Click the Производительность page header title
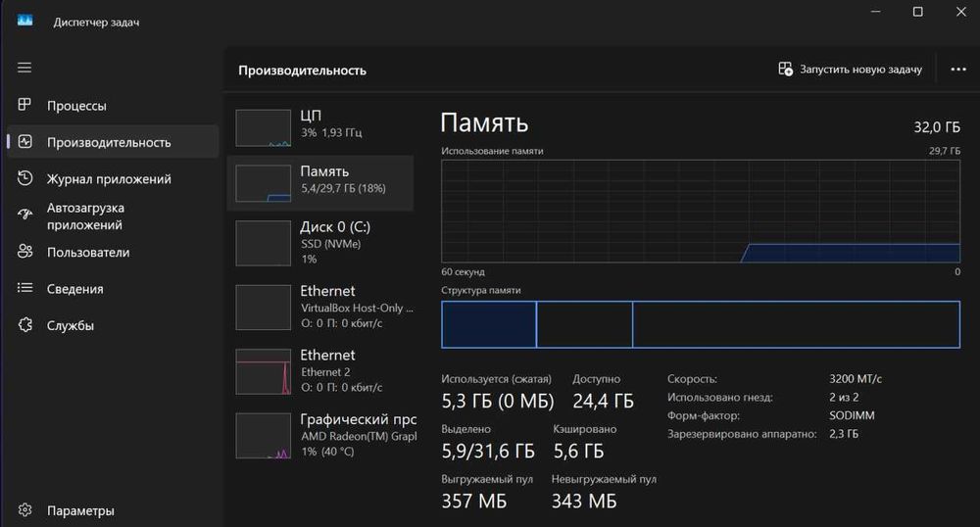This screenshot has width=980, height=527. click(302, 71)
